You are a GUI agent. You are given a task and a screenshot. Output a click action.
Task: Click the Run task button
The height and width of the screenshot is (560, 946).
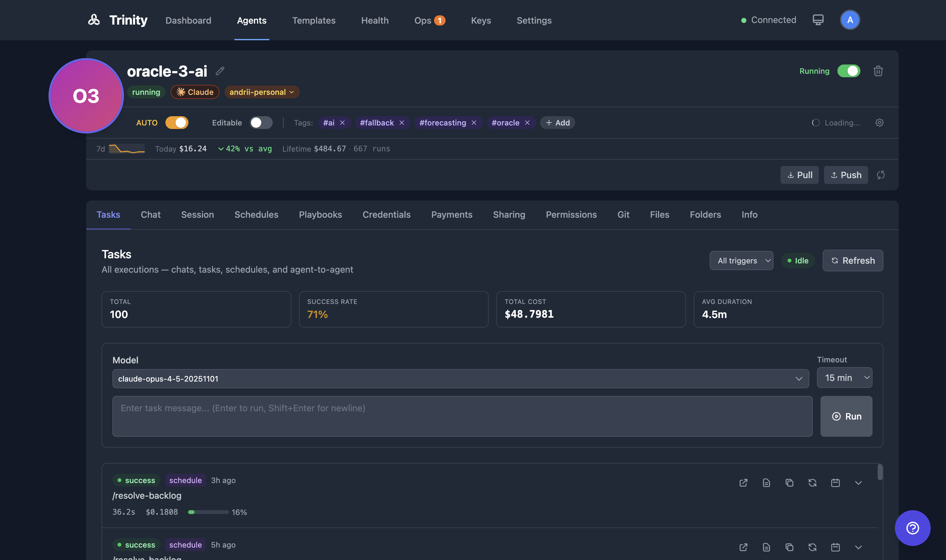pos(846,416)
